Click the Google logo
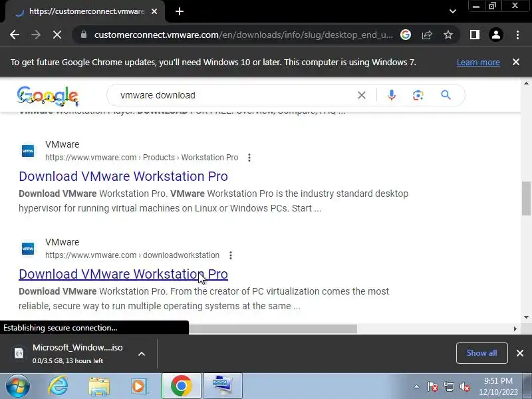The height and width of the screenshot is (399, 532). [x=48, y=96]
